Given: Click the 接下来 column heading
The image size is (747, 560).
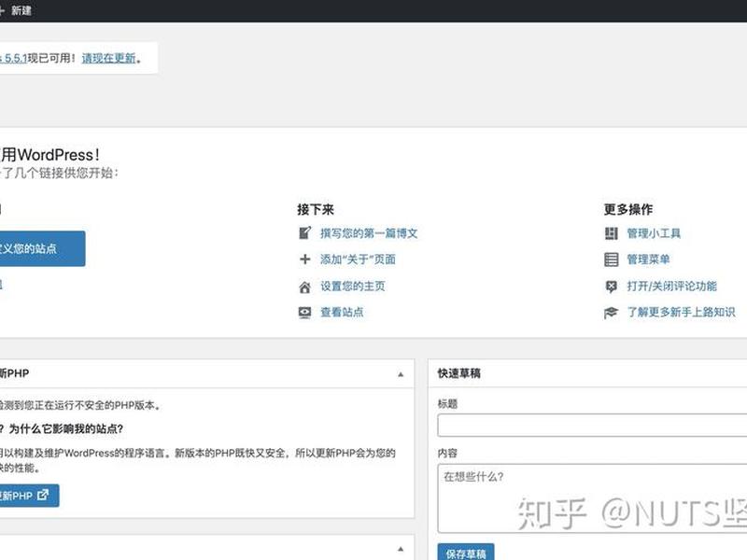Looking at the screenshot, I should pyautogui.click(x=316, y=209).
